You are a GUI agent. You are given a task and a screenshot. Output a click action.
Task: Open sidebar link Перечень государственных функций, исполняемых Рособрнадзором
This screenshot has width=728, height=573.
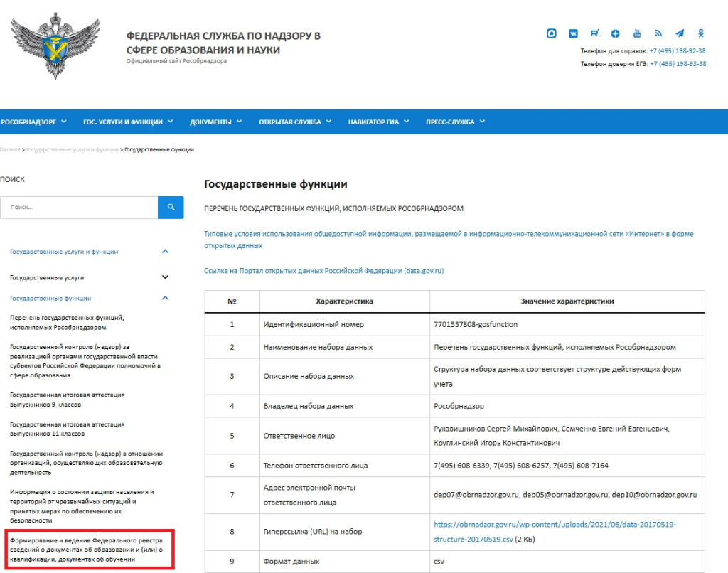tap(67, 323)
